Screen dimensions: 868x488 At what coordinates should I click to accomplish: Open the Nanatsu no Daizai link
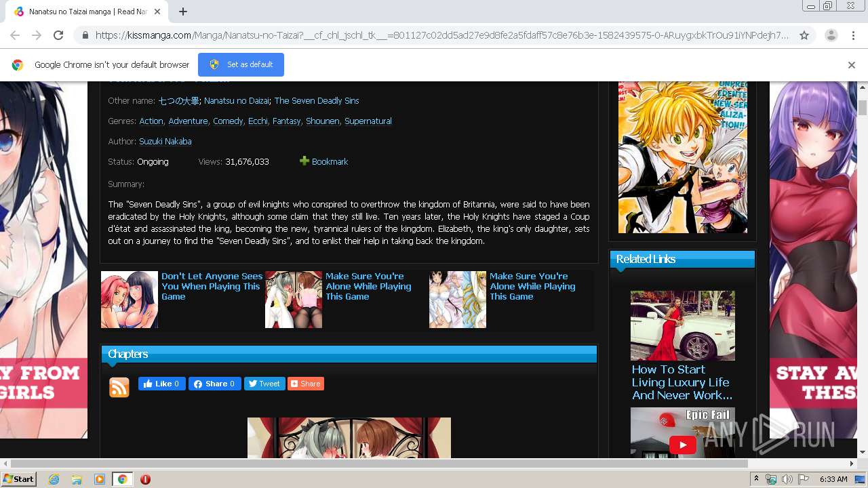click(x=237, y=100)
